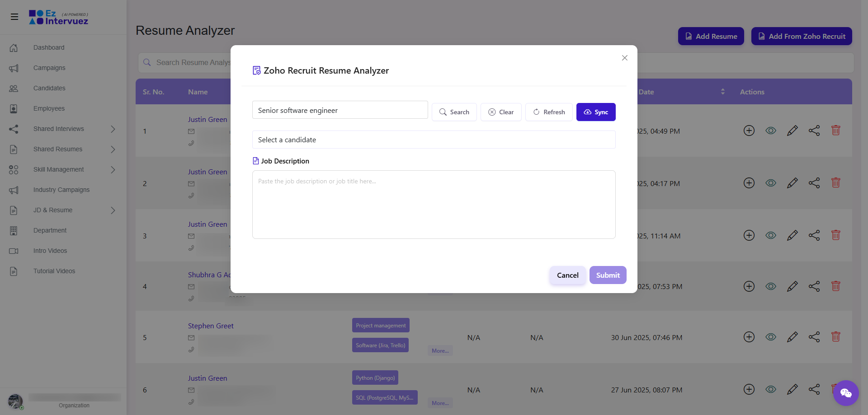Expand the Shared Resumes chevron
This screenshot has width=868, height=415.
(x=113, y=149)
